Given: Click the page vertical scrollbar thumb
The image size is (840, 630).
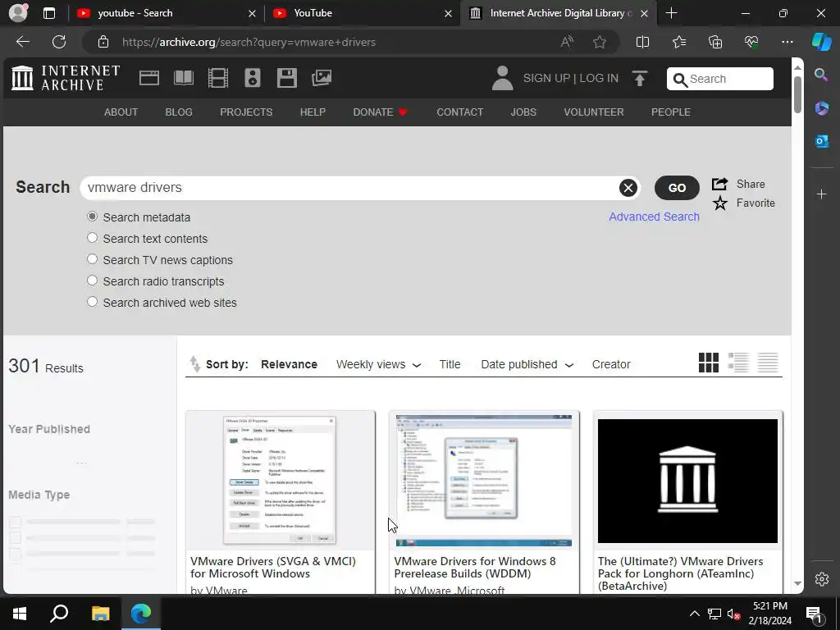Looking at the screenshot, I should (x=797, y=95).
